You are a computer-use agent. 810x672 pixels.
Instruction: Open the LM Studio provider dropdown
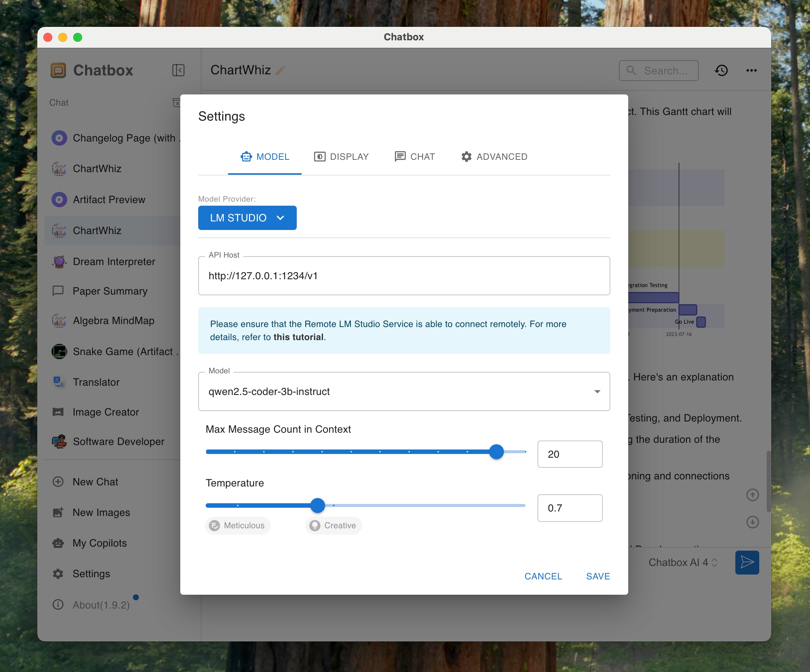[x=247, y=218]
